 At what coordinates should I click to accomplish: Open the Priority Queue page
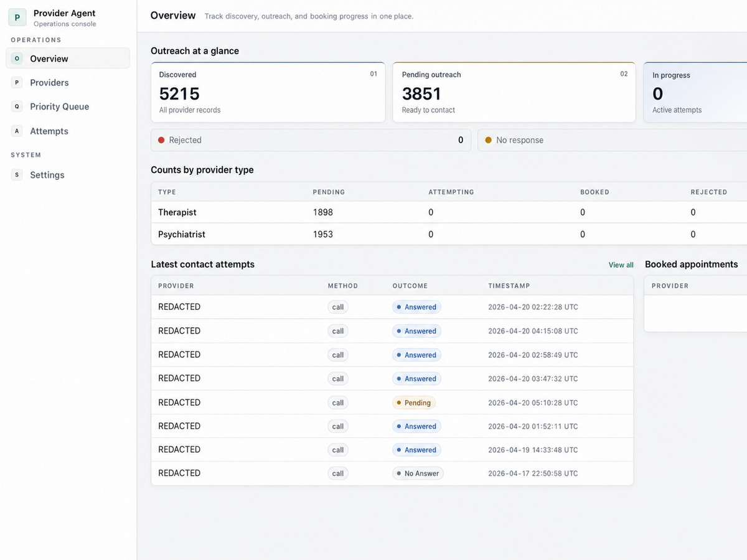pos(68,106)
